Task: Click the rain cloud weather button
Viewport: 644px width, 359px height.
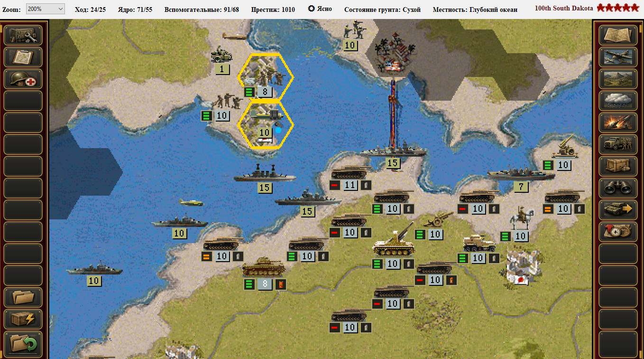Action: coord(618,101)
